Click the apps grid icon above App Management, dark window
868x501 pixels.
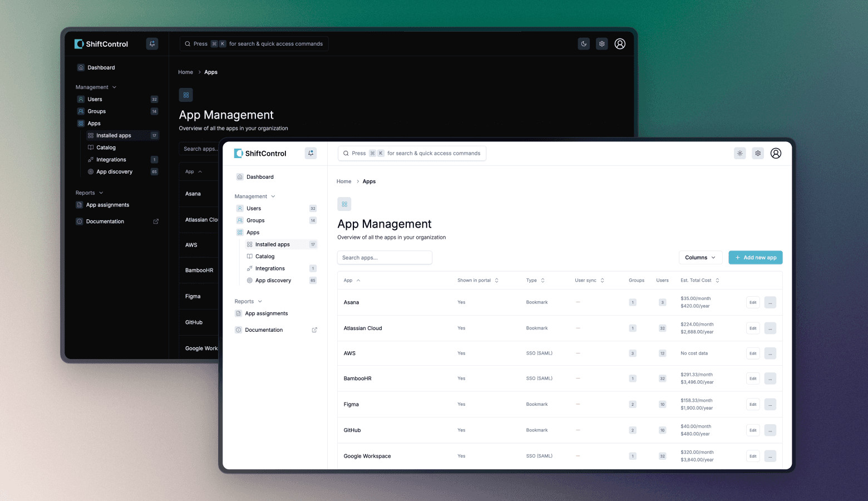pyautogui.click(x=186, y=95)
